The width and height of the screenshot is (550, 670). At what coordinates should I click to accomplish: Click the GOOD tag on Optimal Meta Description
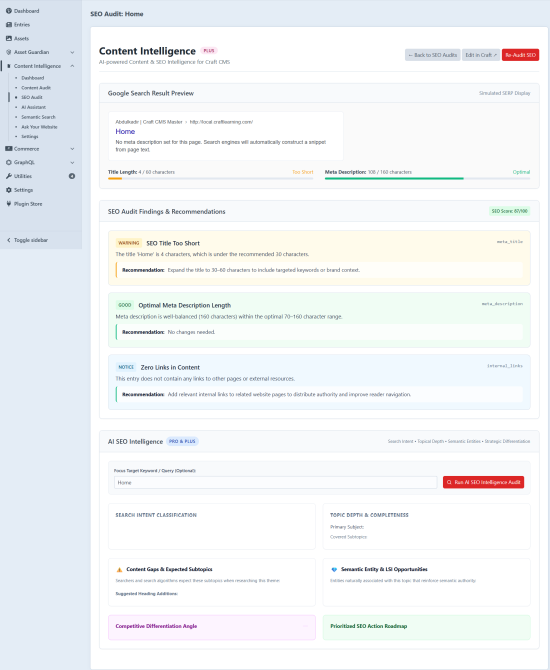click(125, 305)
